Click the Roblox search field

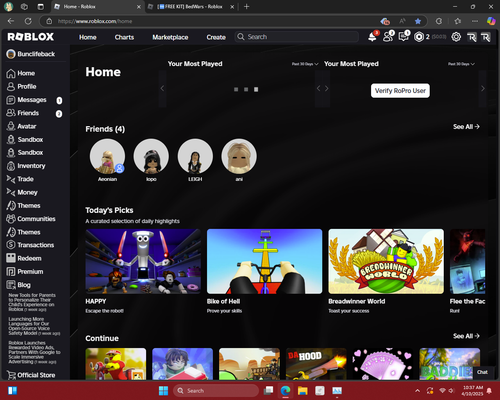tap(297, 37)
